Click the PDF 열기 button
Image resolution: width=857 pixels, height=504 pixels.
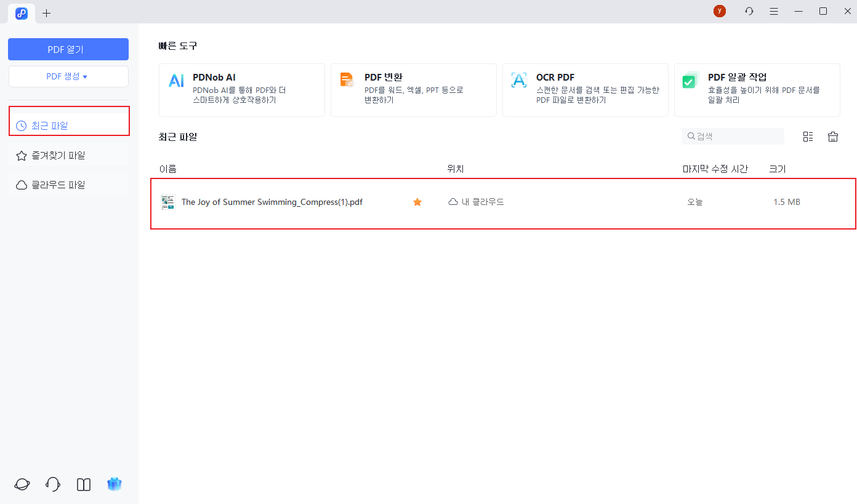[x=68, y=49]
